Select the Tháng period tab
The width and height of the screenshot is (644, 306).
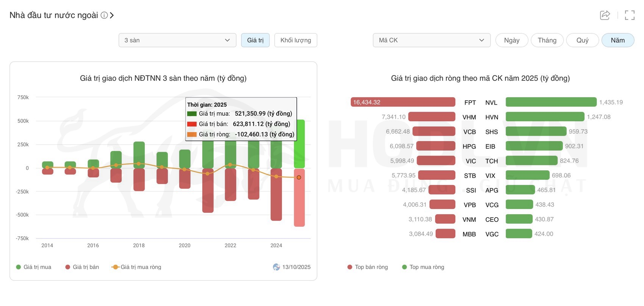[x=547, y=40]
